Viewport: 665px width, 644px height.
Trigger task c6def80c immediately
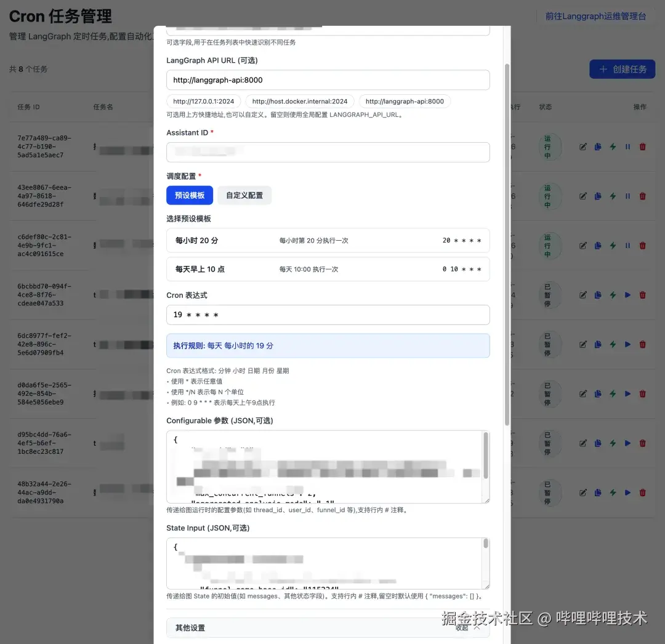(x=613, y=246)
